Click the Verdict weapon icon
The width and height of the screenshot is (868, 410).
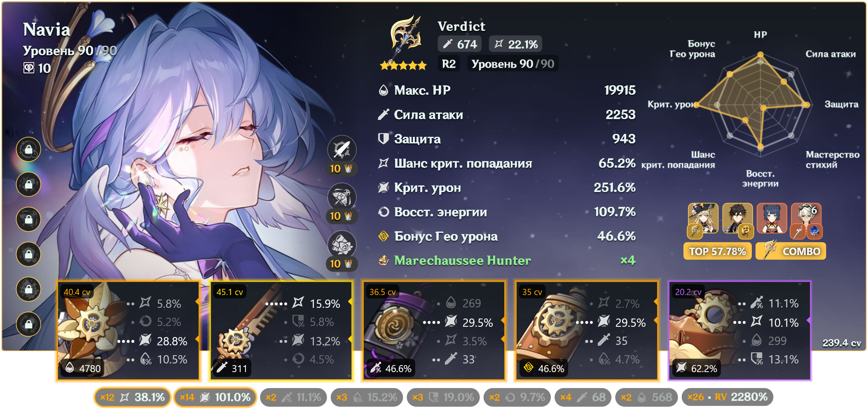point(406,38)
